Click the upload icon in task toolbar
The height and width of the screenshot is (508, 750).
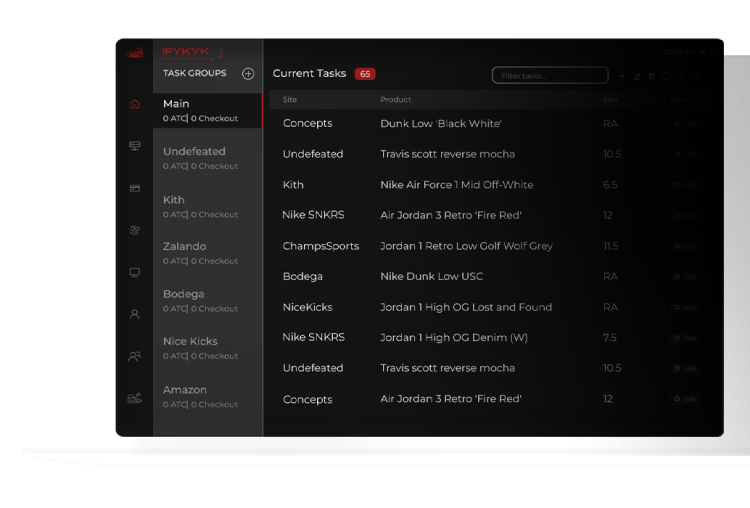click(696, 76)
